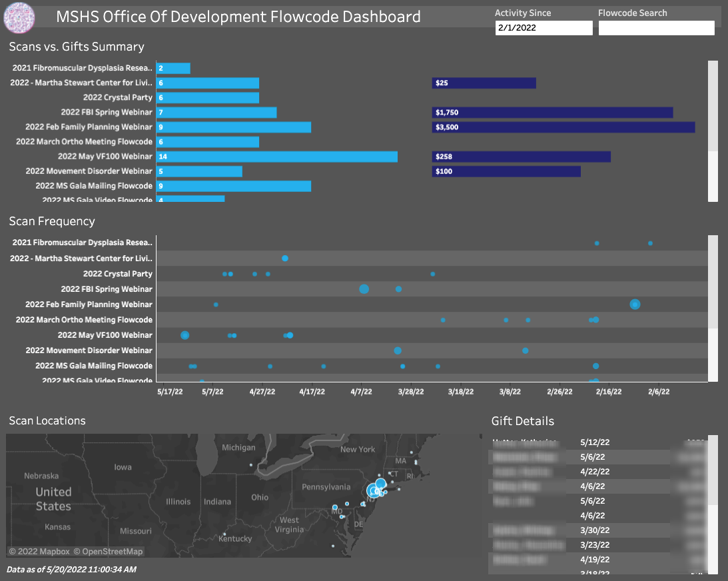Viewport: 728px width, 581px height.
Task: Click the Scans vs. Gifts Summary scrollbar
Action: tap(713, 131)
